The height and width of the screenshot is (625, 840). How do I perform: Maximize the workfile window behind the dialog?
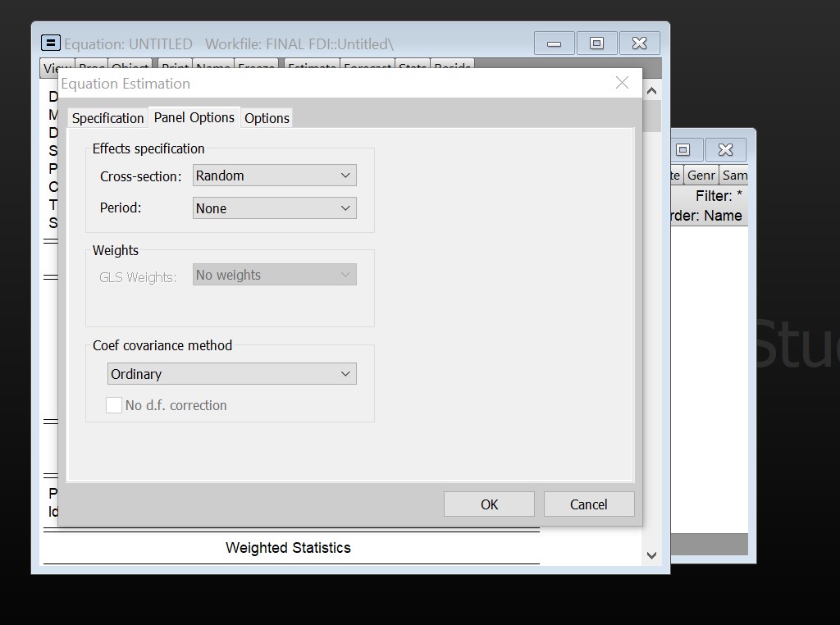click(683, 149)
